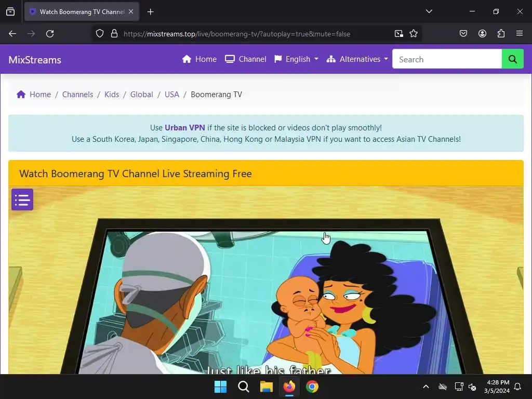Screen dimensions: 532x399
Task: Show site security padlock info
Action: (114, 34)
